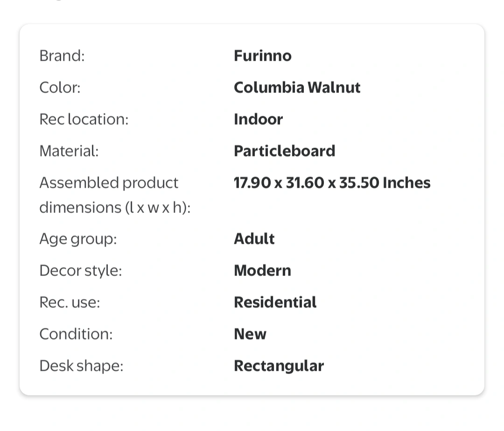Click the Condition label
504x431 pixels.
76,334
